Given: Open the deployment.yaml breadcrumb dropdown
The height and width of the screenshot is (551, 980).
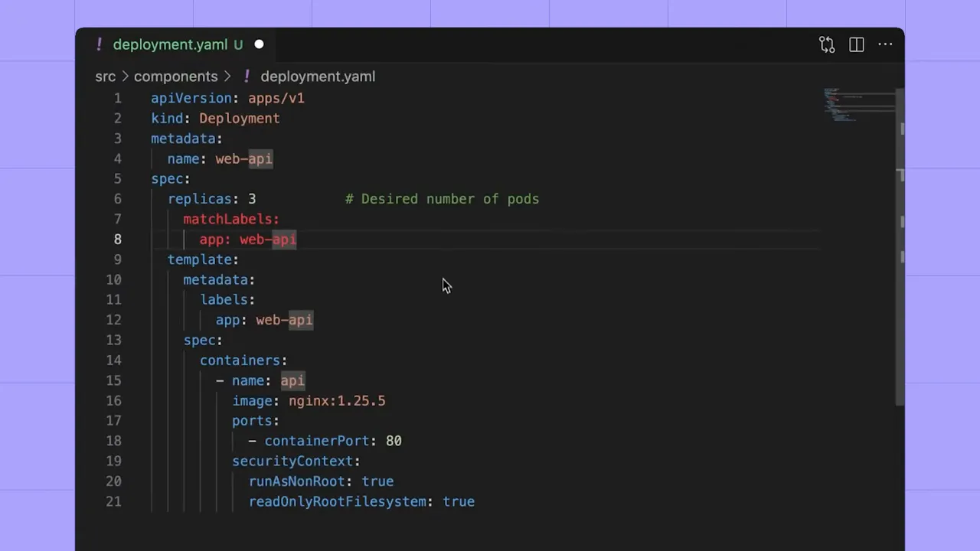Looking at the screenshot, I should point(318,77).
